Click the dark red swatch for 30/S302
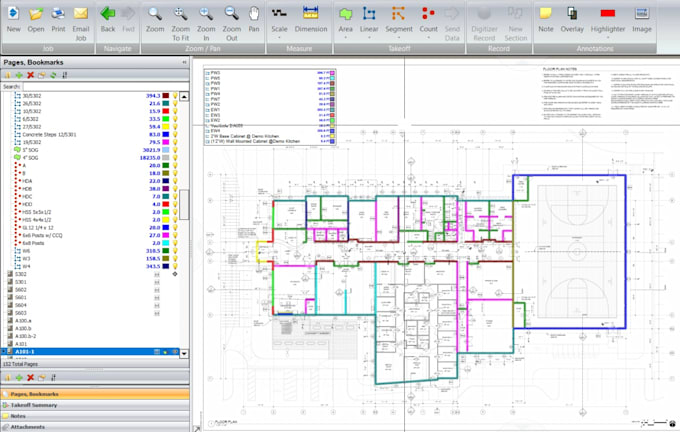This screenshot has width=680, height=432. (166, 95)
